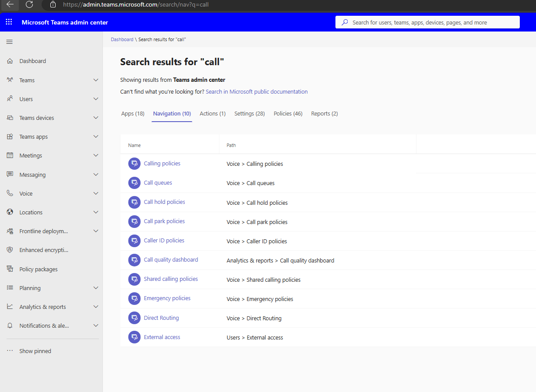536x392 pixels.
Task: Click the Notifications bell icon
Action: (10, 325)
